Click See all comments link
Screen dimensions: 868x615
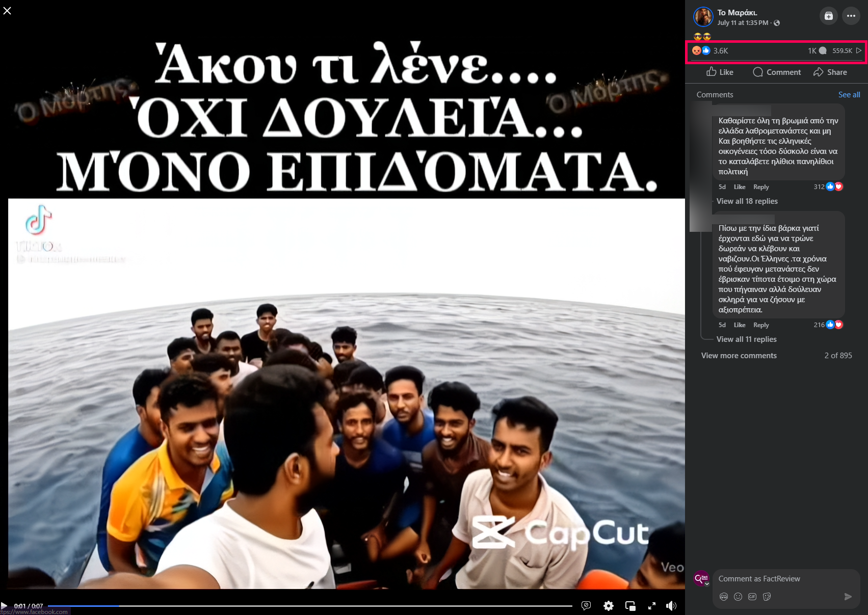pyautogui.click(x=849, y=95)
